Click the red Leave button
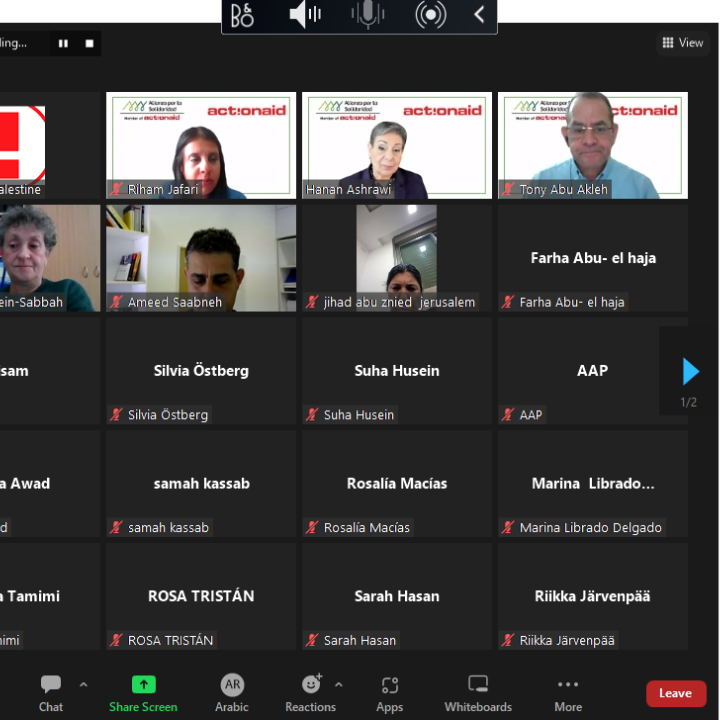720x720 pixels. coord(675,693)
